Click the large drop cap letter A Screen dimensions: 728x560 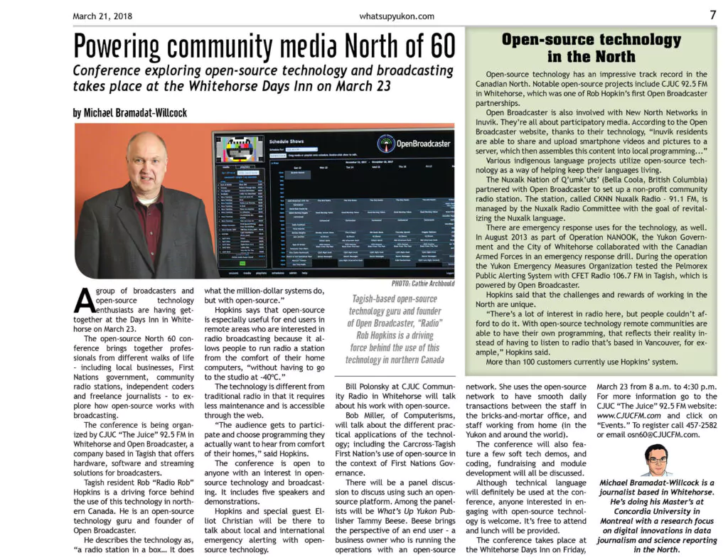click(84, 300)
